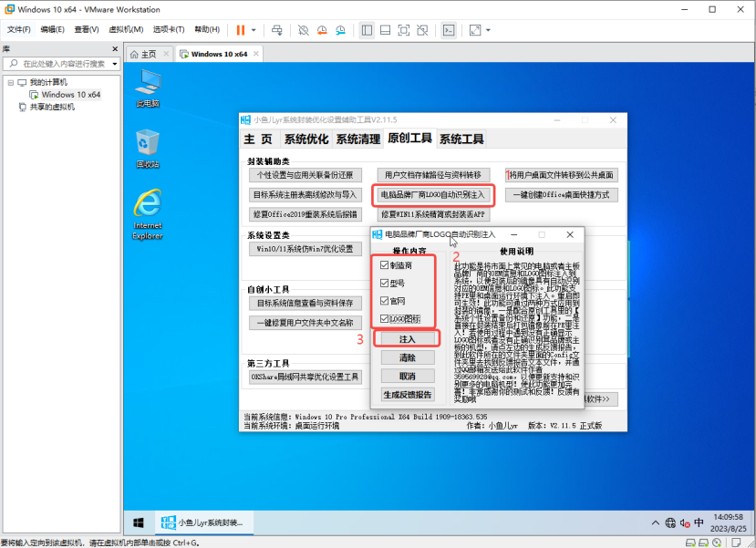
Task: Open the snapshot manager icon
Action: point(340,30)
